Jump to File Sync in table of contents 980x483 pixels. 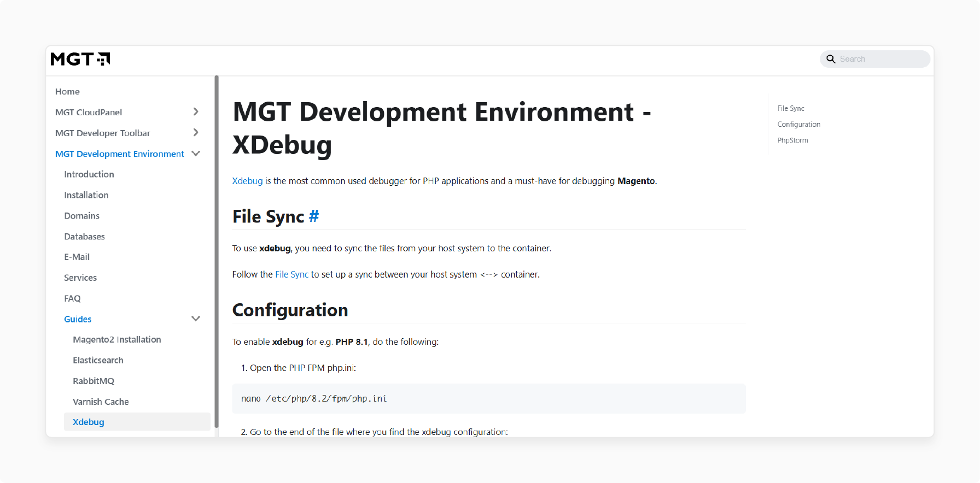[x=791, y=109]
